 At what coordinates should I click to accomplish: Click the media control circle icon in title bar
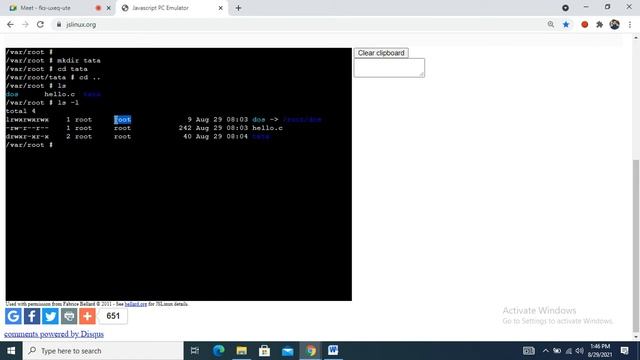pyautogui.click(x=565, y=8)
